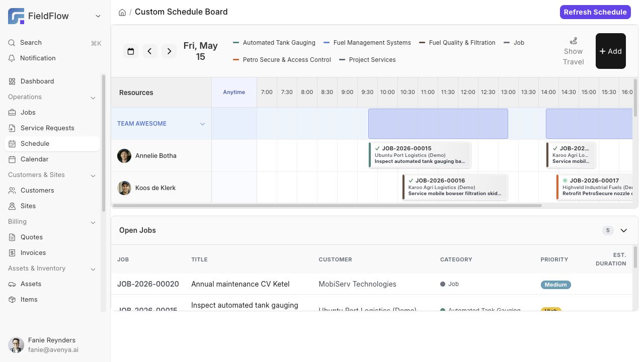Click JOB-2026-00020 in Open Jobs
This screenshot has height=362, width=644.
pyautogui.click(x=148, y=284)
